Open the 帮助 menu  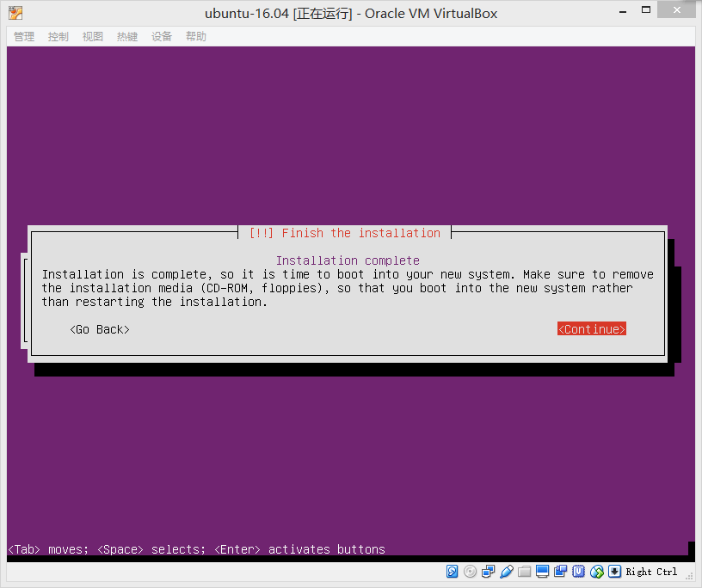point(196,36)
